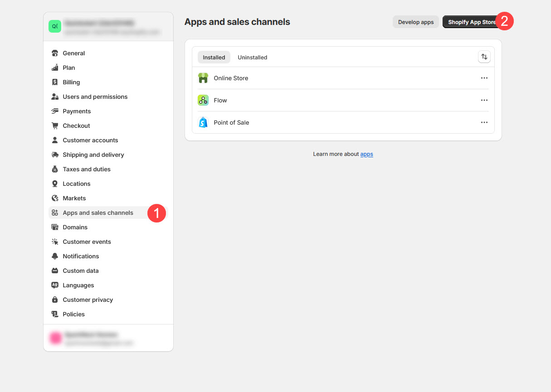
Task: Switch to the Uninstalled tab
Action: (252, 58)
